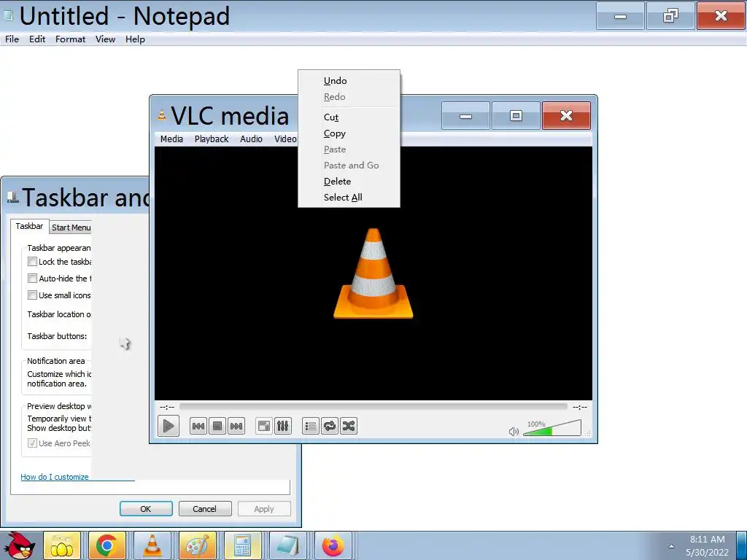Enable VLC random shuffle mode
Viewport: 747px width, 560px height.
click(x=349, y=426)
